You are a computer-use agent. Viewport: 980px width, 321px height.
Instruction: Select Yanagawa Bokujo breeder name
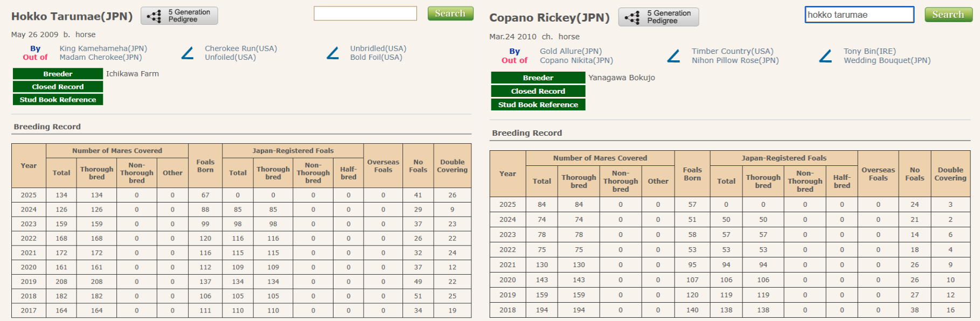[622, 78]
